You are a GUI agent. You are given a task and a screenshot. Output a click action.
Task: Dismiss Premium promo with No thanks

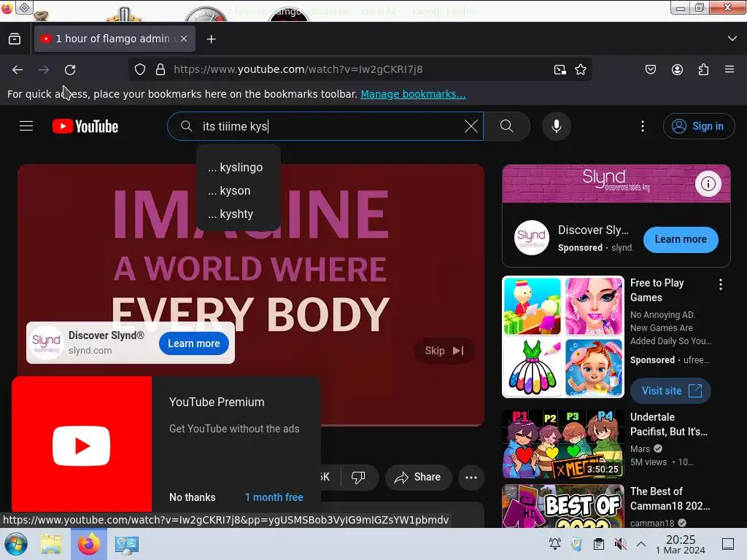193,497
